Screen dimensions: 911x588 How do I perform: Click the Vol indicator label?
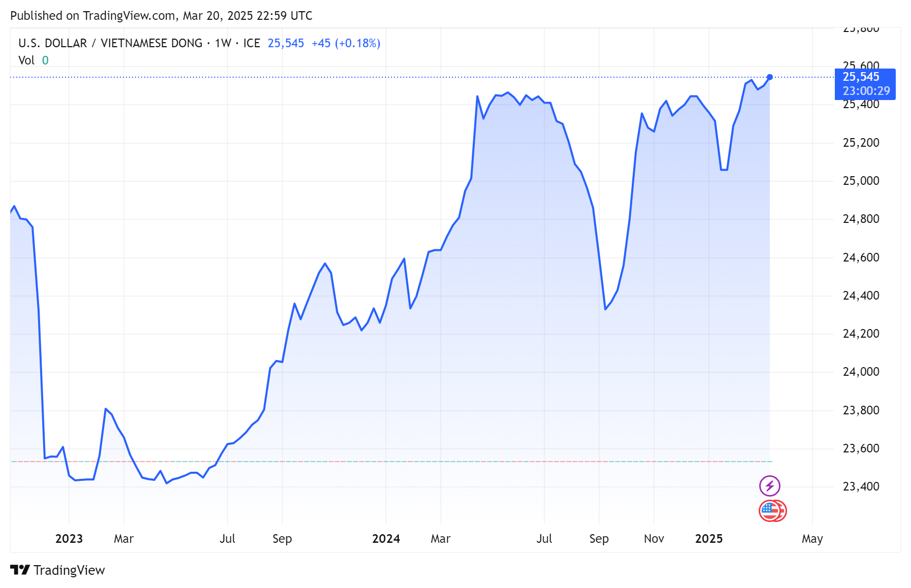pyautogui.click(x=26, y=60)
